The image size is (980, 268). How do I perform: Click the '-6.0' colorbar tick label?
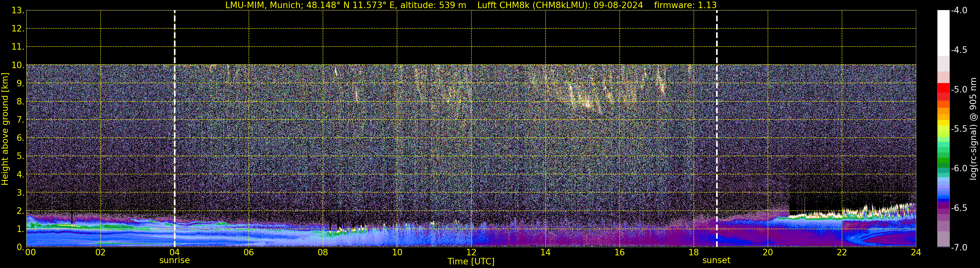pos(959,168)
